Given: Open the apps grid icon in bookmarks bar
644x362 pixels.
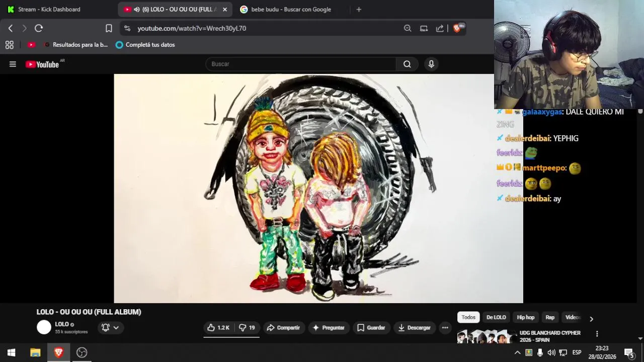Looking at the screenshot, I should [9, 45].
